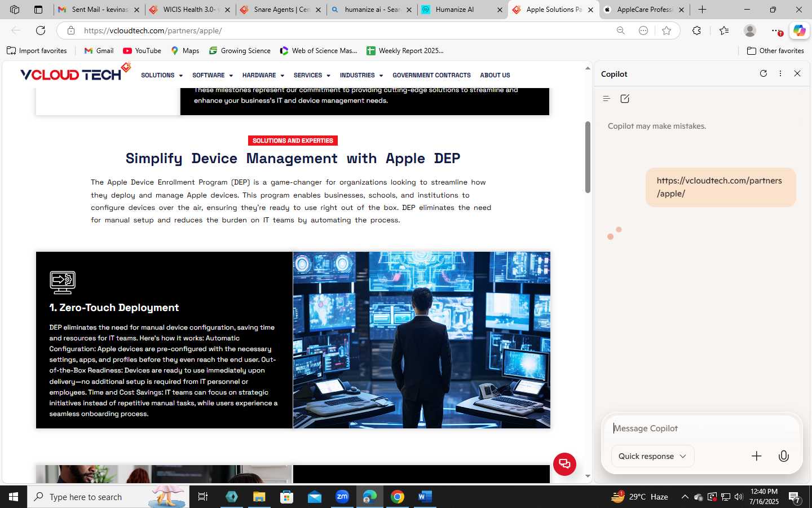Open the Windows Start menu
This screenshot has width=812, height=508.
click(14, 497)
